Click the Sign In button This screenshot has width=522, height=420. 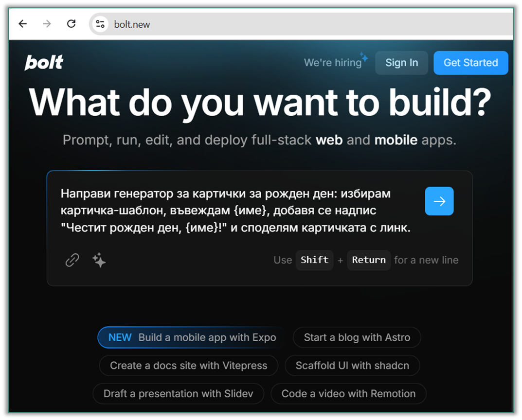click(x=401, y=62)
